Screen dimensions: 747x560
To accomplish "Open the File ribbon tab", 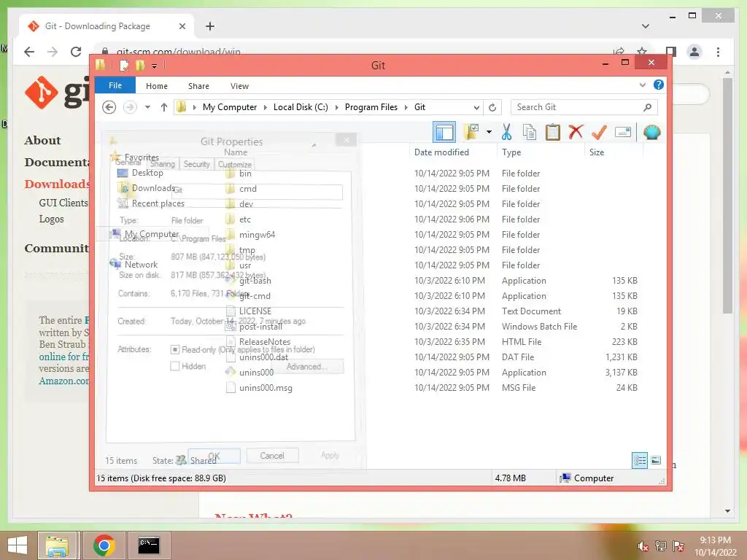I will coord(115,85).
